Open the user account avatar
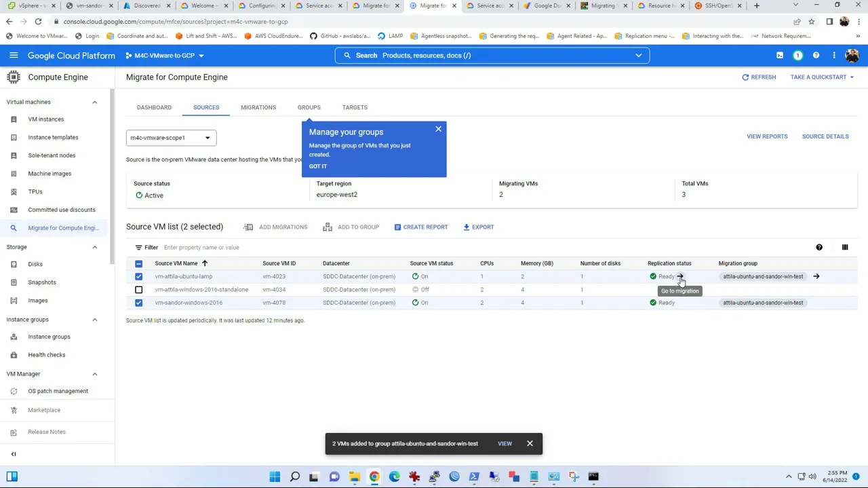This screenshot has width=868, height=488. [x=852, y=56]
